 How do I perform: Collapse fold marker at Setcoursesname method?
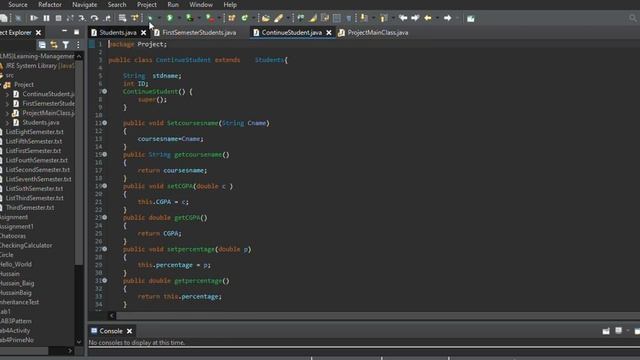click(105, 123)
